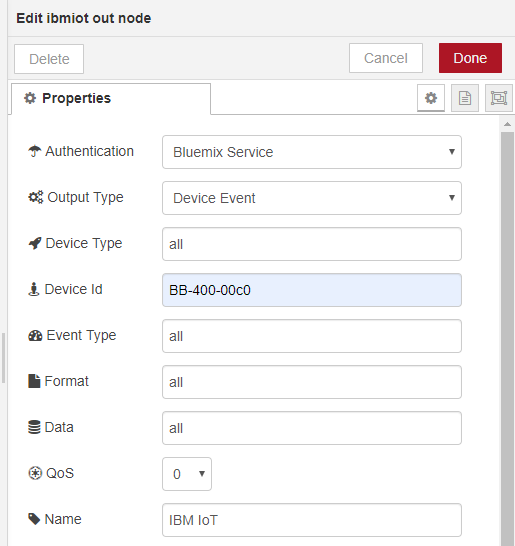The image size is (515, 546).
Task: Click the gear icon in Properties tab
Action: click(x=30, y=98)
